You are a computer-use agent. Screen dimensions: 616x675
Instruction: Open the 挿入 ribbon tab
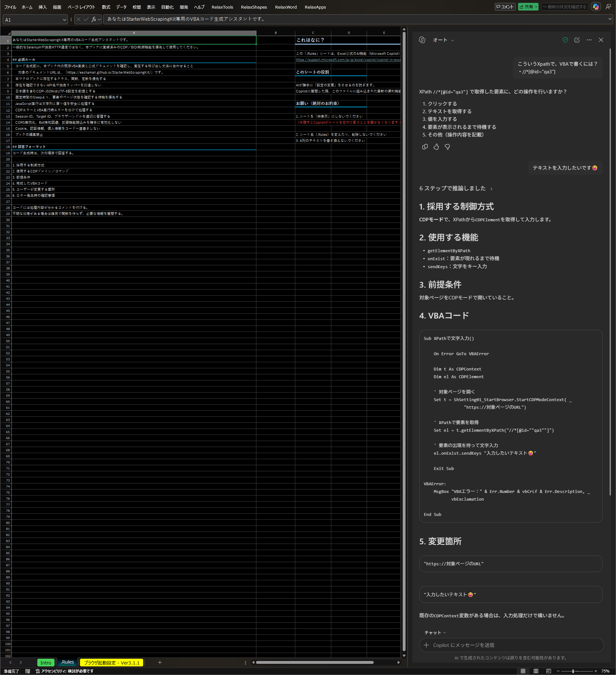point(42,7)
